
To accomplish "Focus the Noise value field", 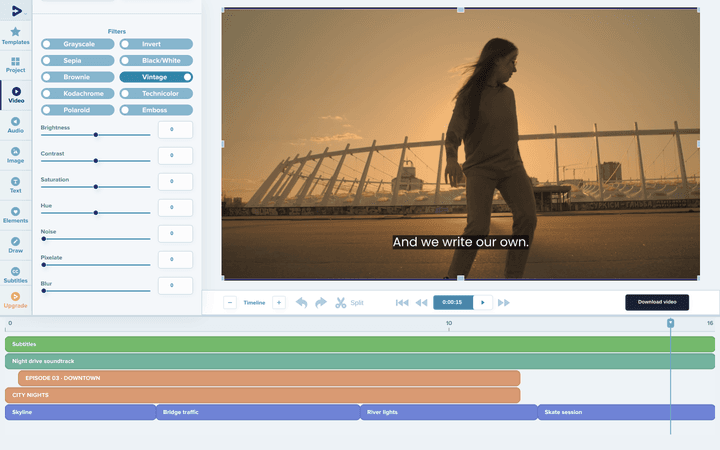I will [175, 233].
